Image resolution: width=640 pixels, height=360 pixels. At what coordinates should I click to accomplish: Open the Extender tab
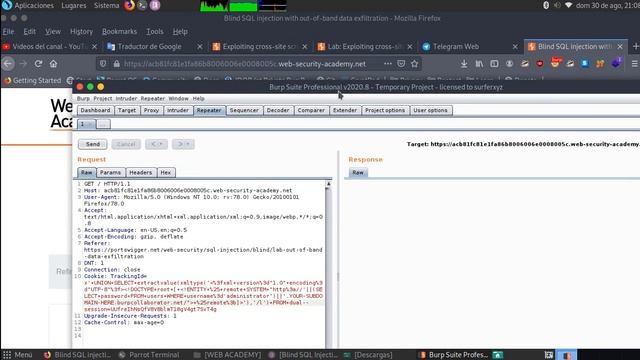coord(345,110)
